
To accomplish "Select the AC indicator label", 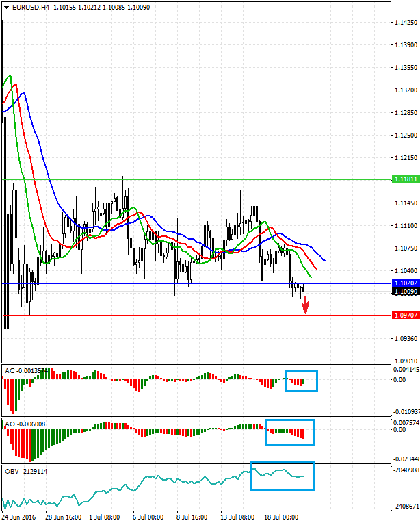I will tap(10, 371).
